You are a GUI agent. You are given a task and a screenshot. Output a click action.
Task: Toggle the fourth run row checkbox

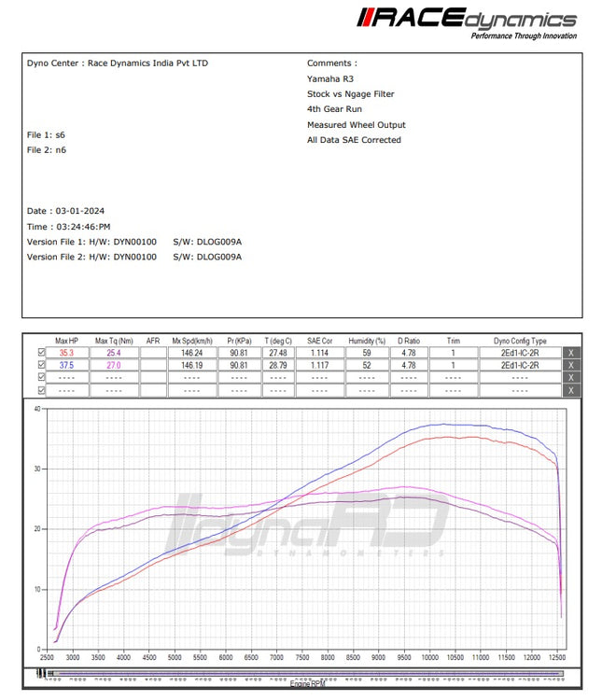click(x=41, y=390)
